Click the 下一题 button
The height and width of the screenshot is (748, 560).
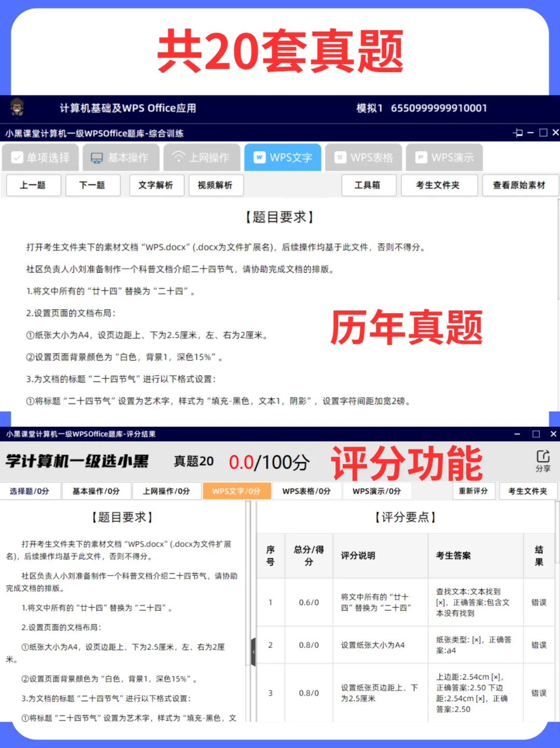[93, 185]
